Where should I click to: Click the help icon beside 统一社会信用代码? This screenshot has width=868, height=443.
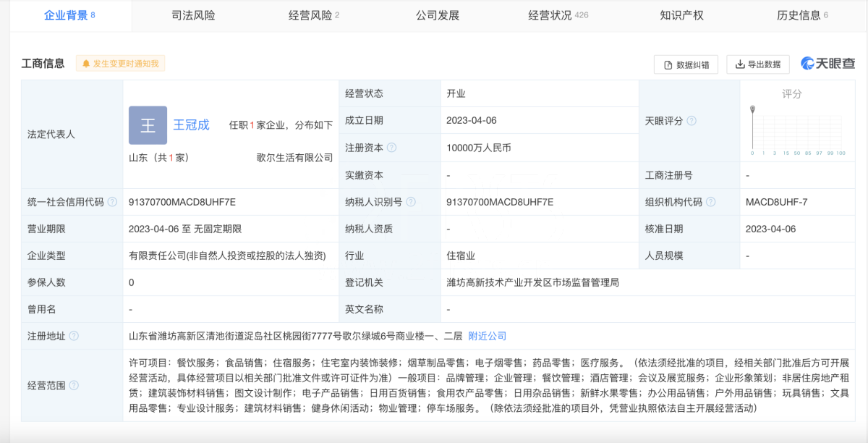tap(113, 203)
